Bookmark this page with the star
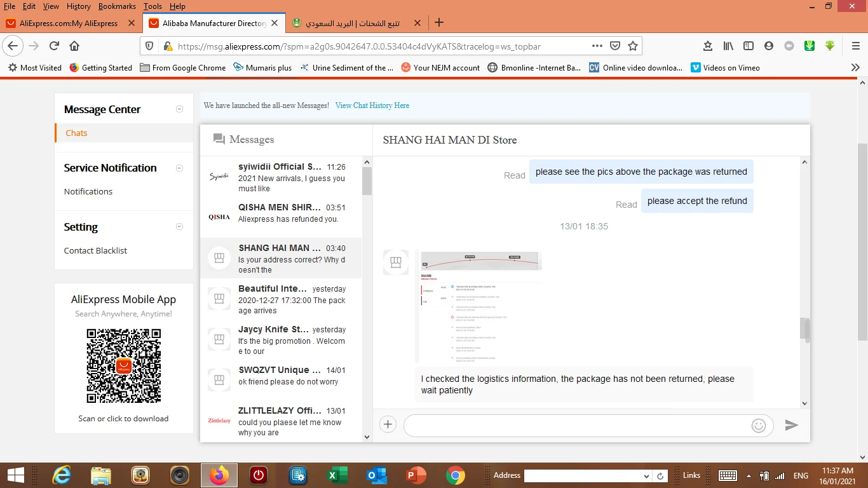 [633, 46]
